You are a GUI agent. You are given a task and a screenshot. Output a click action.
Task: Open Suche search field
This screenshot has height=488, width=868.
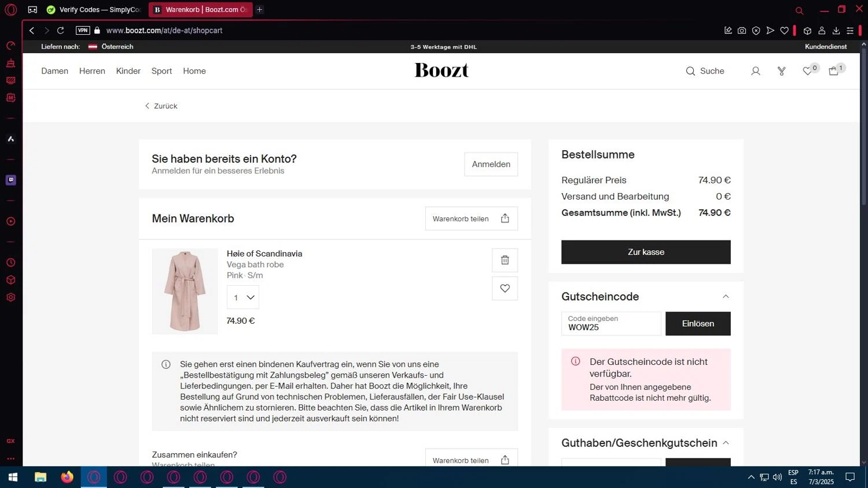point(705,71)
